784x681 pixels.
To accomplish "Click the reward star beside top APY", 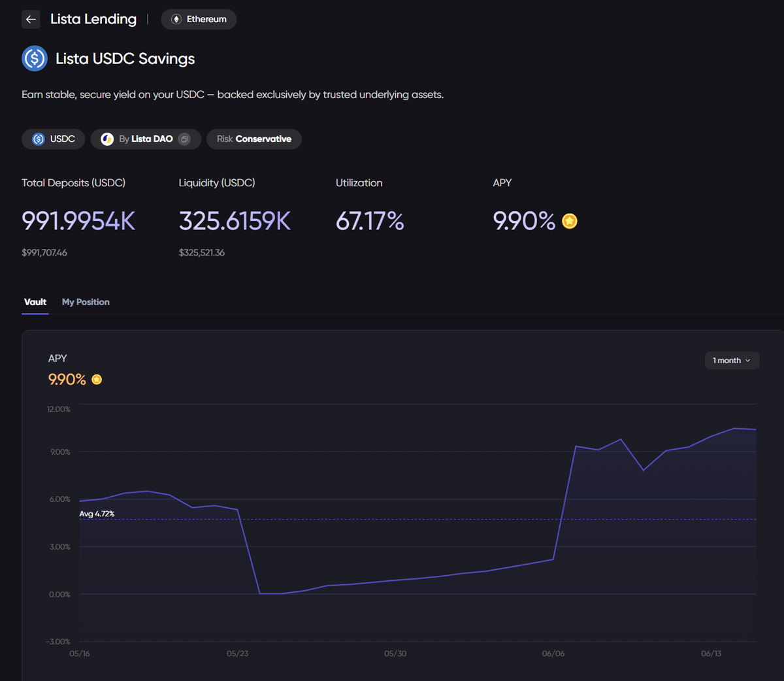I will (x=570, y=222).
